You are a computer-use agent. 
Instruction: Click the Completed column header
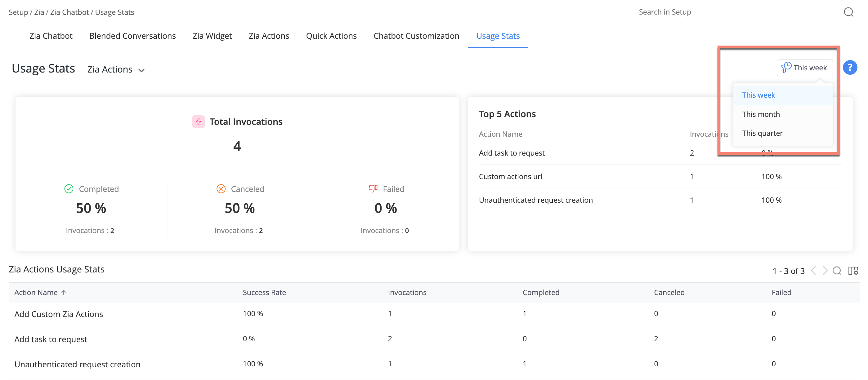coord(541,293)
